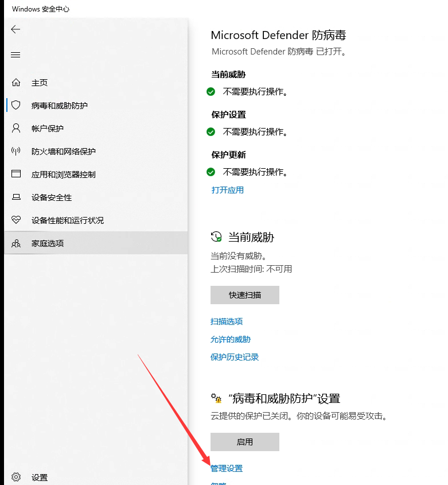Click the text 云提供的保护已关闭
Viewport: 448px width, 485px height.
tap(249, 416)
